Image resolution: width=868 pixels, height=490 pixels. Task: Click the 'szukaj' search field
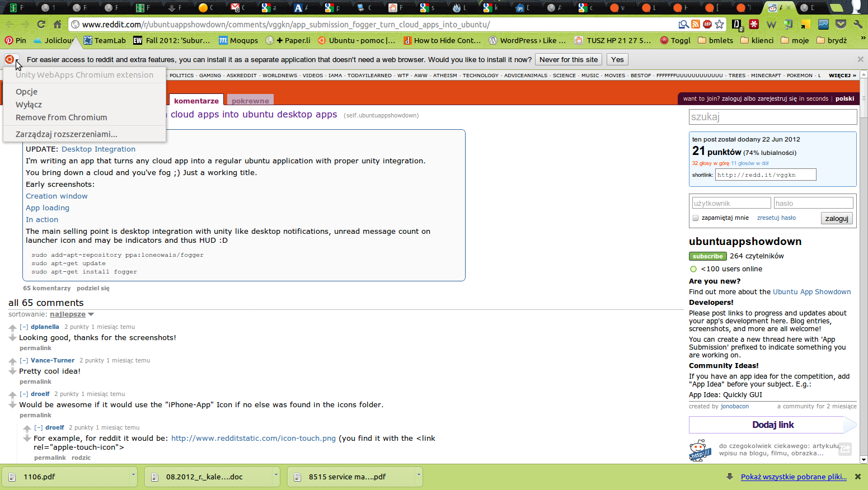772,117
